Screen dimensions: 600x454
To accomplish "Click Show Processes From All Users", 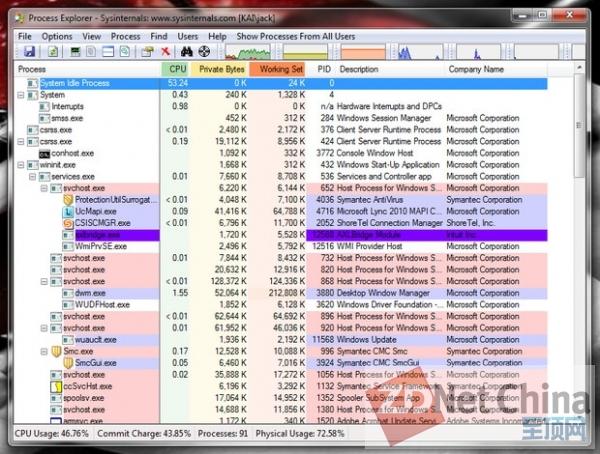I will (x=296, y=36).
